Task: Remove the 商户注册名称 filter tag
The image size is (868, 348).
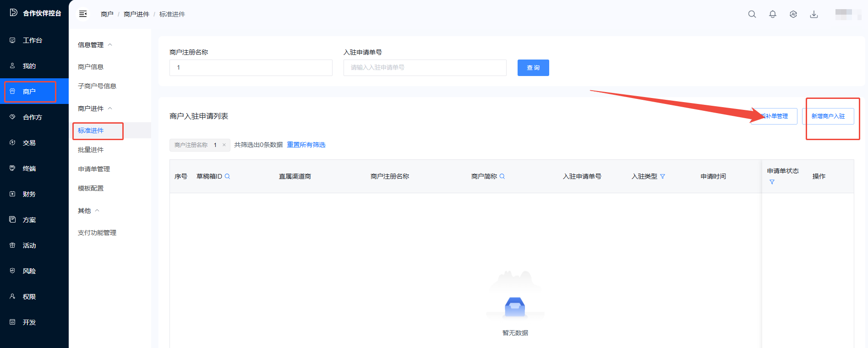Action: [x=224, y=145]
